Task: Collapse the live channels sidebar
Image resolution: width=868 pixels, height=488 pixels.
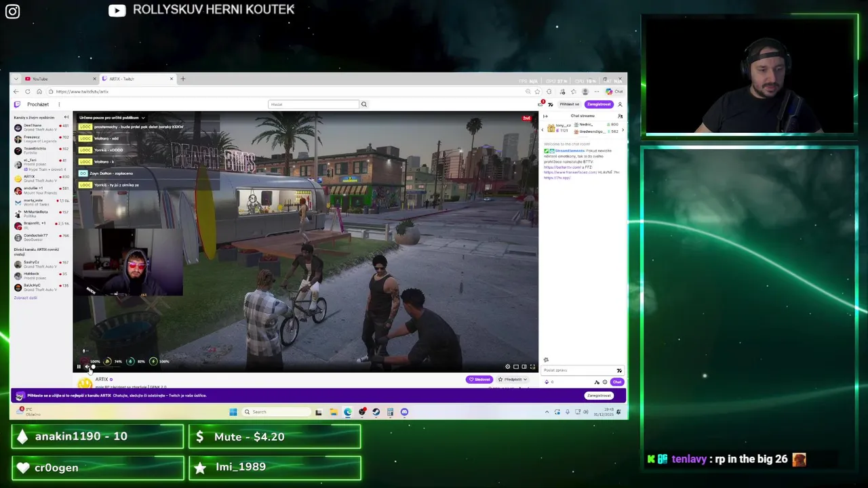Action: pyautogui.click(x=66, y=117)
